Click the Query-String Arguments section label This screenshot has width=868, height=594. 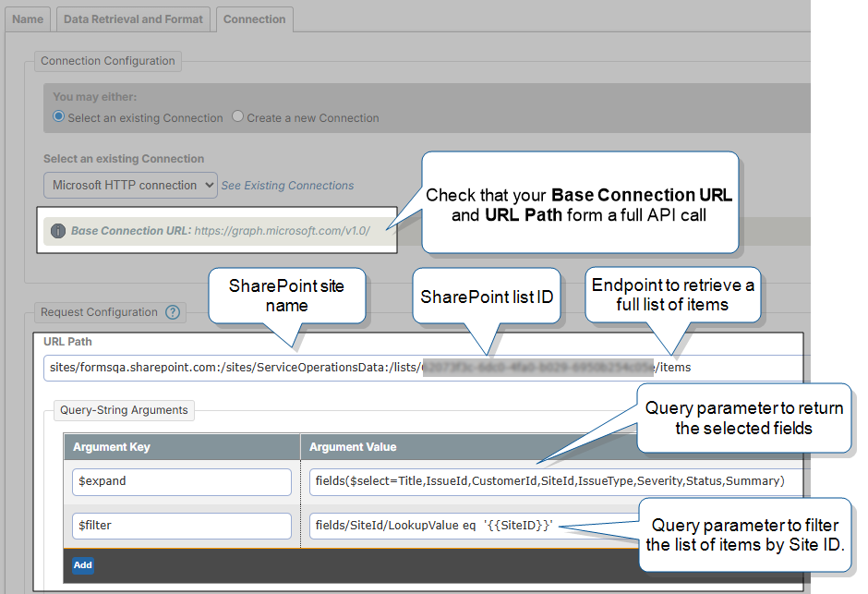coord(124,410)
